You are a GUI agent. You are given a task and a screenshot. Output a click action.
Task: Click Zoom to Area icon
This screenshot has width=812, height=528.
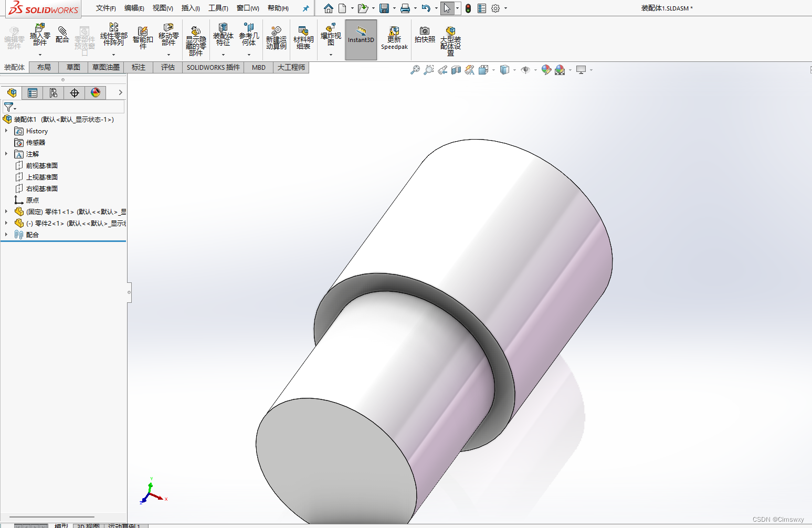(429, 70)
